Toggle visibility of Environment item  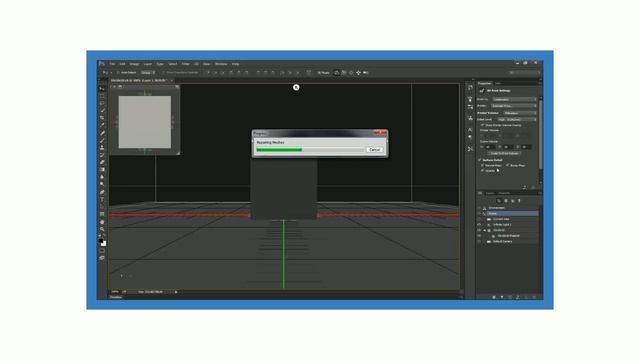480,208
